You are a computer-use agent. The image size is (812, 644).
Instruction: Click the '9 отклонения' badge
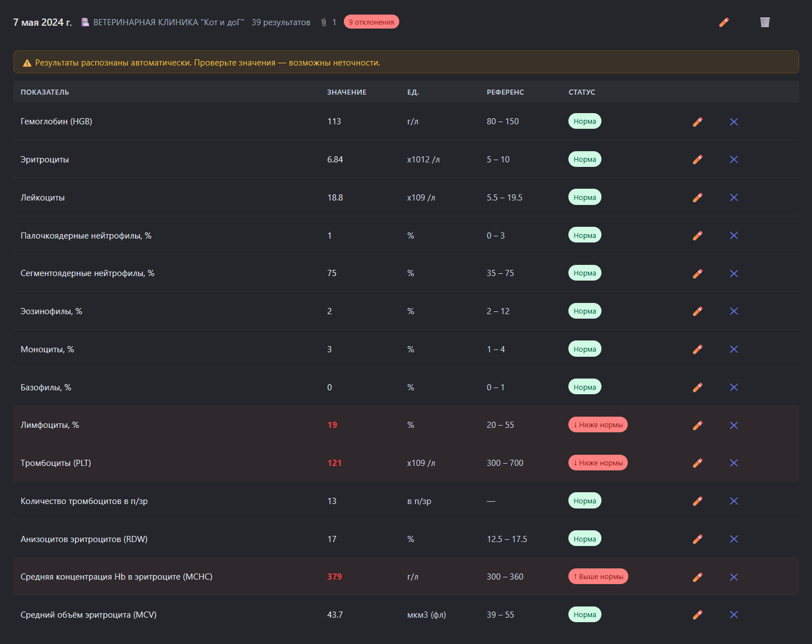click(x=371, y=22)
